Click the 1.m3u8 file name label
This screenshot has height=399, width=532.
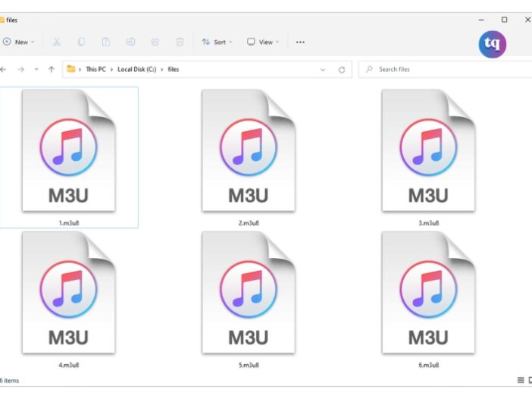(x=69, y=223)
